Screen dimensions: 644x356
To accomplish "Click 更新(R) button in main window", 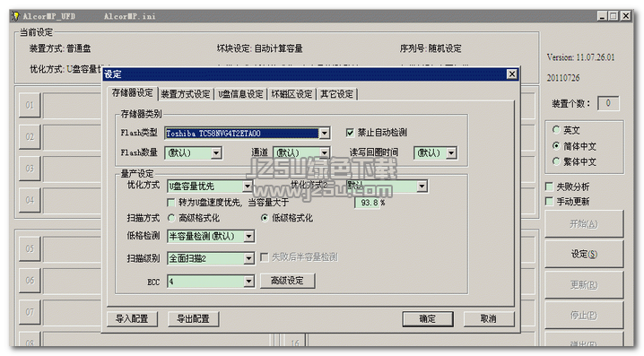I will point(584,284).
